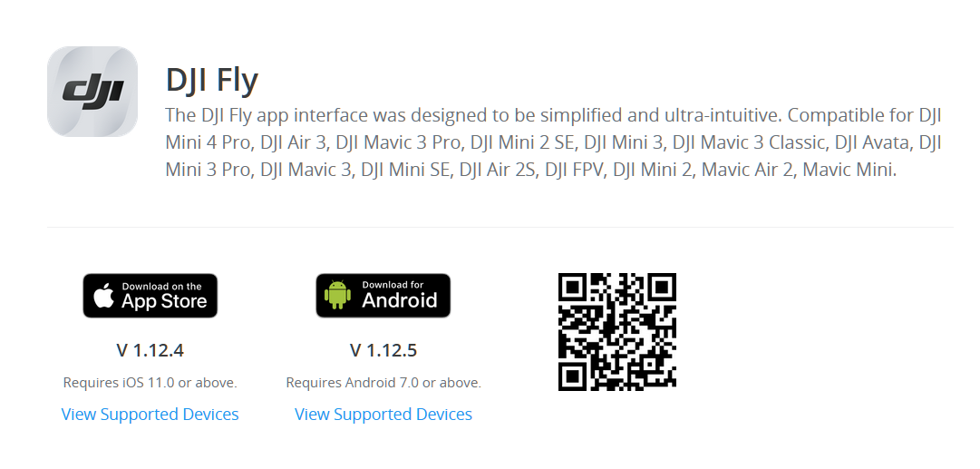Click the center of the QR code
The height and width of the screenshot is (469, 980).
617,332
